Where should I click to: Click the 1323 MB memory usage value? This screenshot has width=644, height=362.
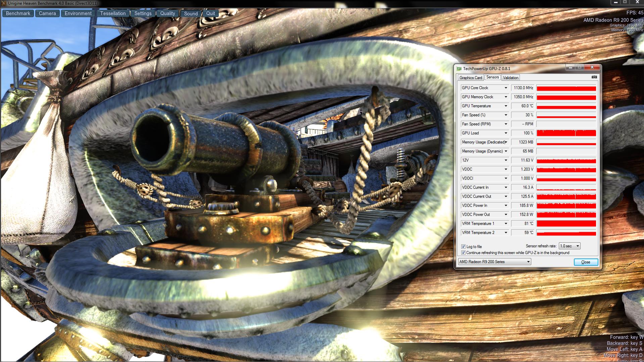pyautogui.click(x=523, y=142)
